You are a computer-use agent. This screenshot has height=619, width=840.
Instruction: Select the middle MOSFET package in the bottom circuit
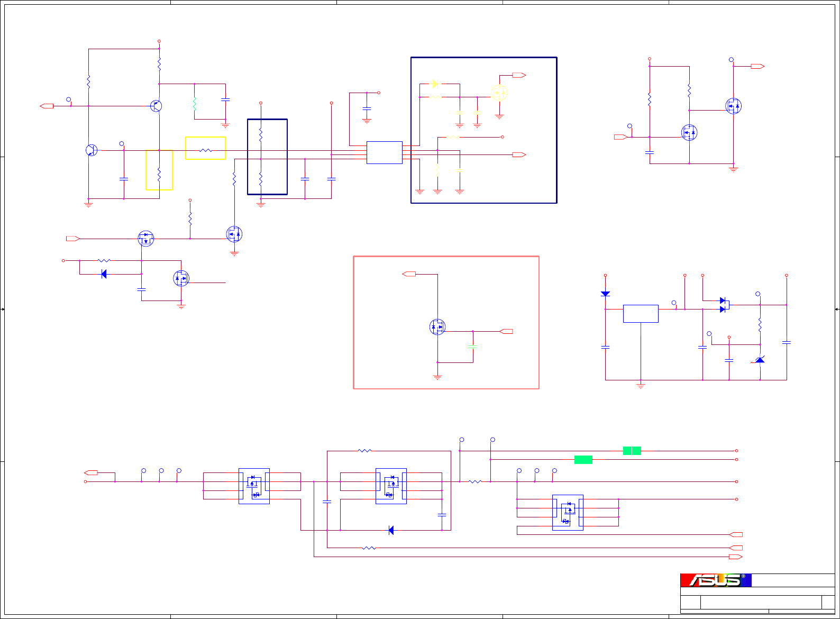(x=391, y=486)
